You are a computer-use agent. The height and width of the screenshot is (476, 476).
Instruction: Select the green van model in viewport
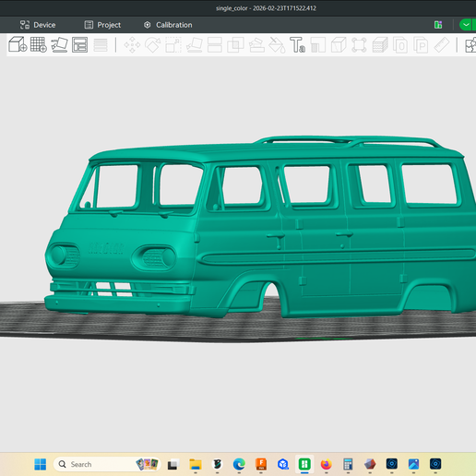[261, 228]
